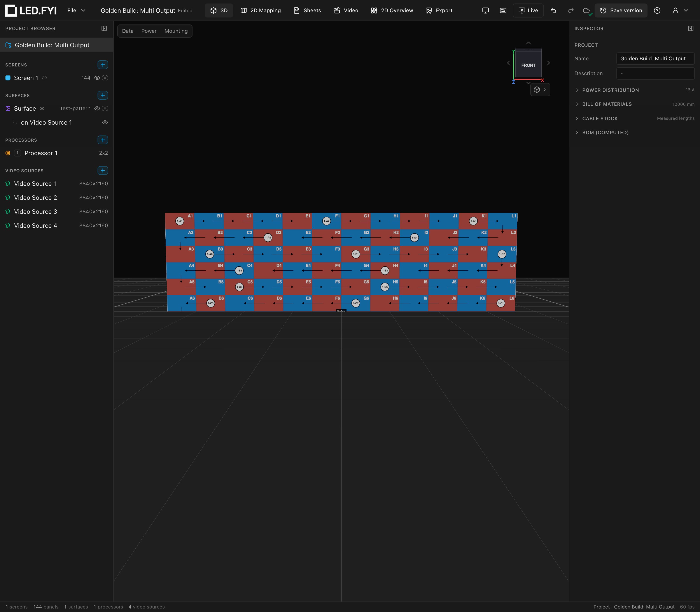Click the blue Screen 1 color swatch
This screenshot has width=700, height=612.
[x=8, y=78]
